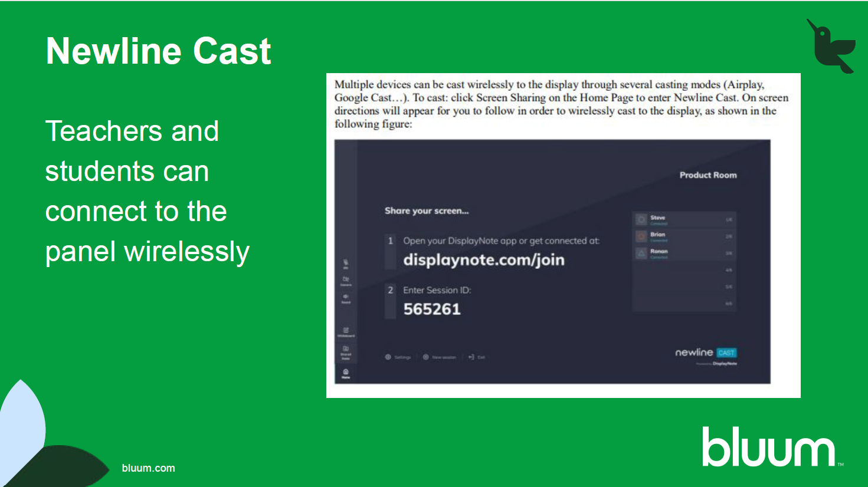Viewport: 868px width, 487px height.
Task: Click the Enter Session ID label
Action: pos(437,290)
